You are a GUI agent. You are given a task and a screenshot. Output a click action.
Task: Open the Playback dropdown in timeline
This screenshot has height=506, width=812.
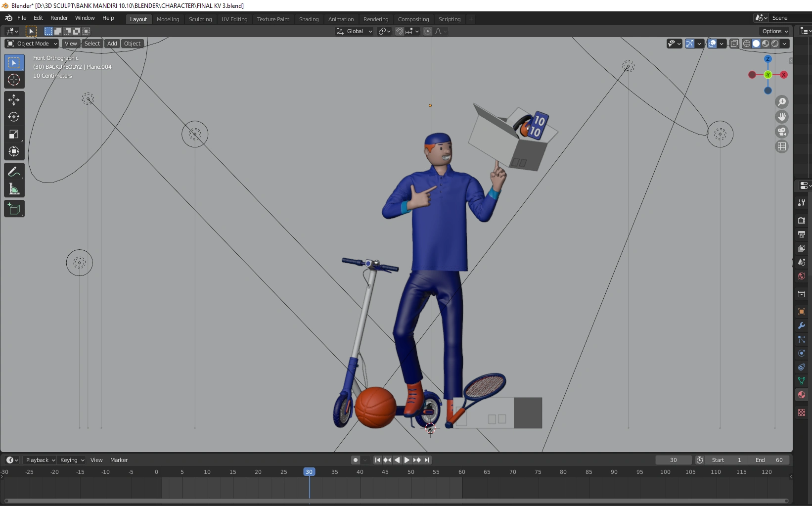pyautogui.click(x=40, y=460)
